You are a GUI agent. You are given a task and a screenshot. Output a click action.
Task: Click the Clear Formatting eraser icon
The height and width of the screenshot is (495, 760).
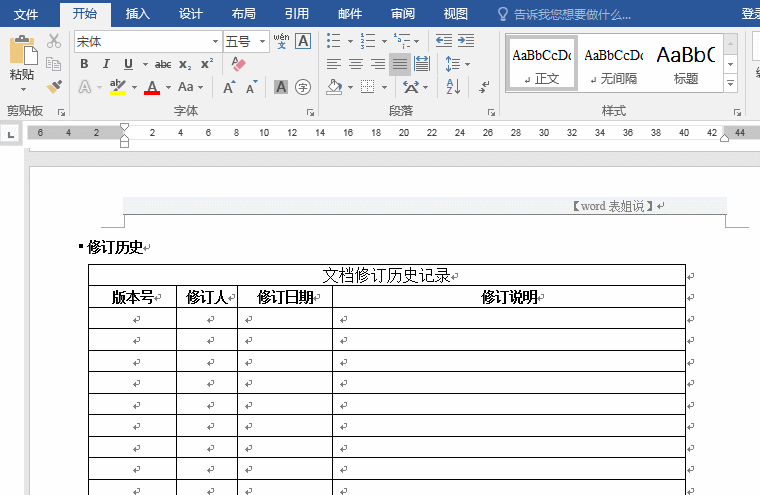tap(237, 64)
